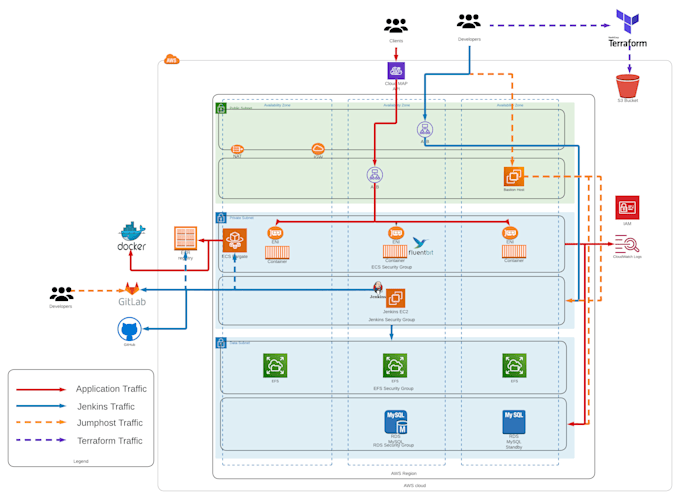
Task: Click the 'Clients' caption text
Action: click(396, 41)
